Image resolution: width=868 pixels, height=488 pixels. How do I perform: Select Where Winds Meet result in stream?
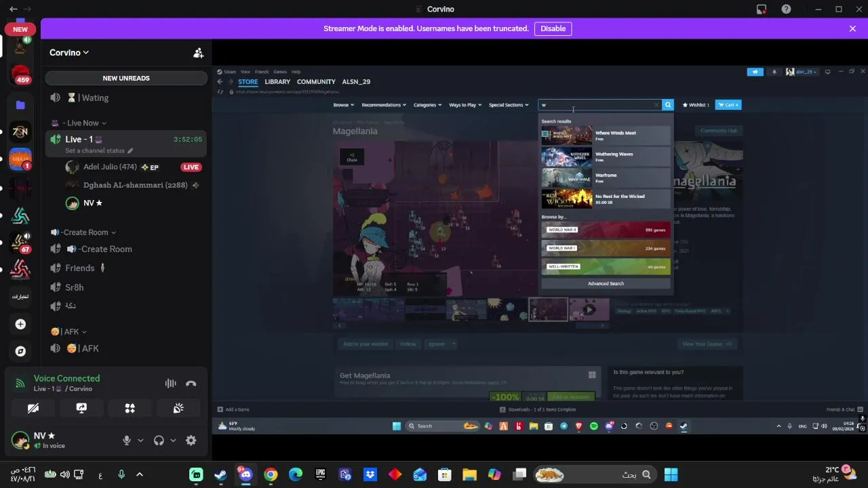pos(606,136)
